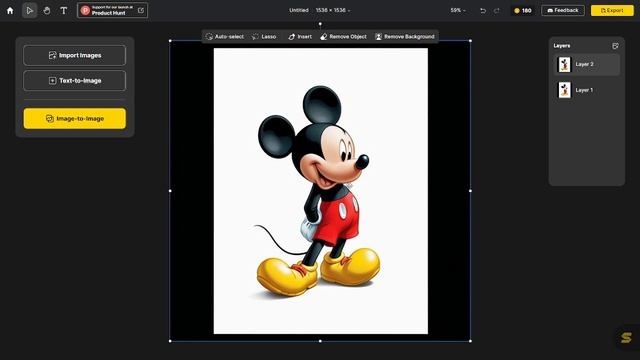Click Import Images
640x360 pixels.
[75, 56]
